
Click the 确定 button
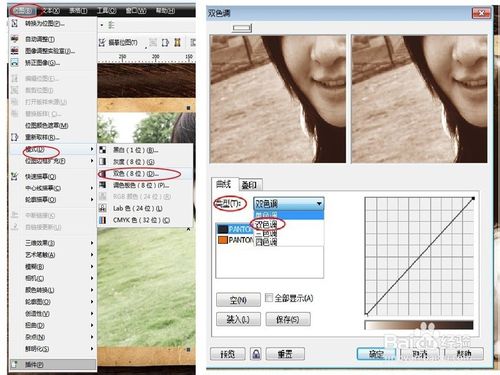376,354
